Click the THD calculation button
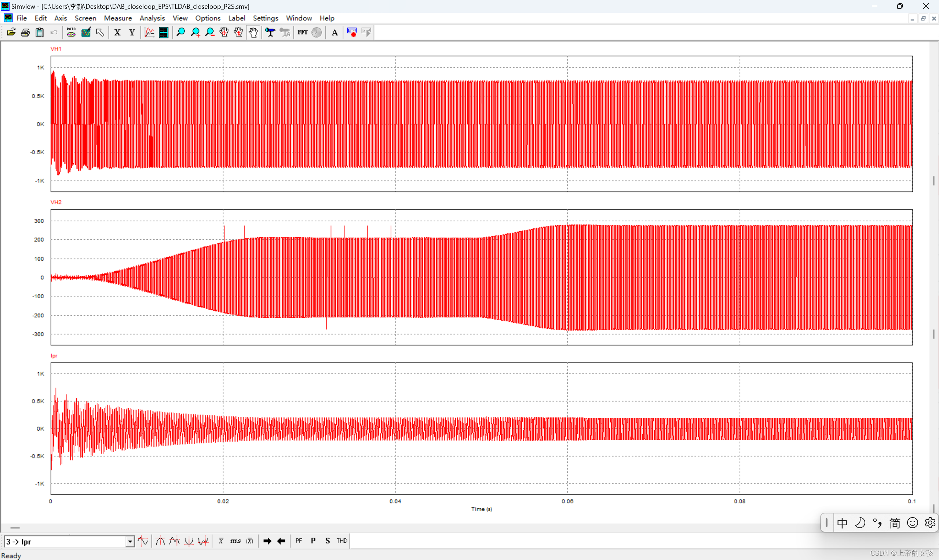Image resolution: width=939 pixels, height=560 pixels. pyautogui.click(x=342, y=541)
